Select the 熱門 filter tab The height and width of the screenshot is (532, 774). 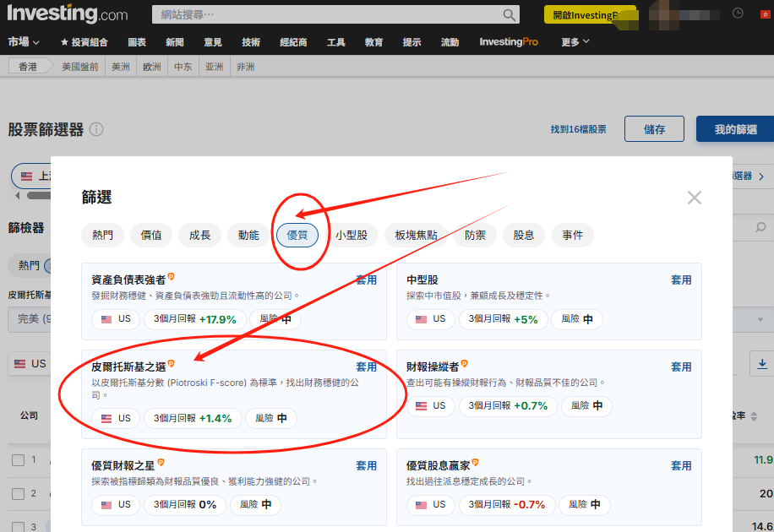pos(103,235)
